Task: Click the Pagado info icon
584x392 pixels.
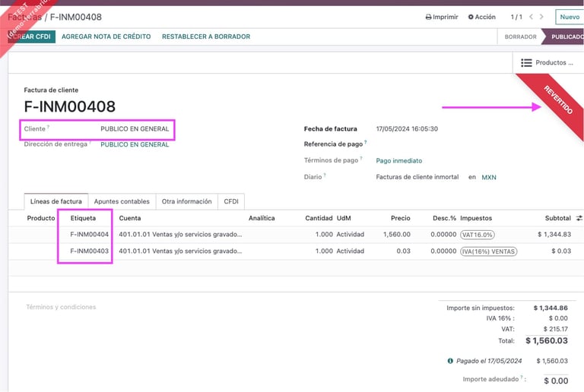Action: (x=450, y=361)
